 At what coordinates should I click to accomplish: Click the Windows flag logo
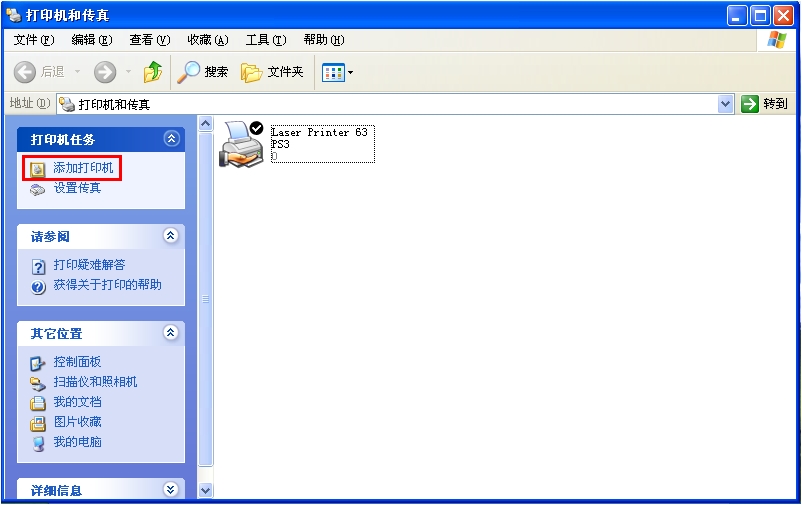click(x=776, y=39)
